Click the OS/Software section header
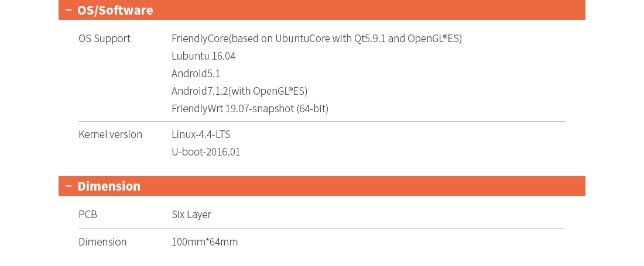This screenshot has height=266, width=644. coord(115,10)
